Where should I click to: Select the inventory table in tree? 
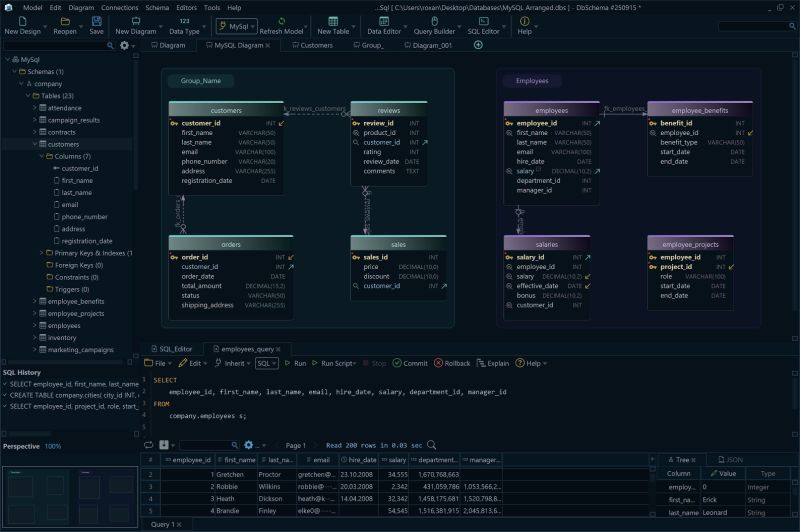click(62, 338)
